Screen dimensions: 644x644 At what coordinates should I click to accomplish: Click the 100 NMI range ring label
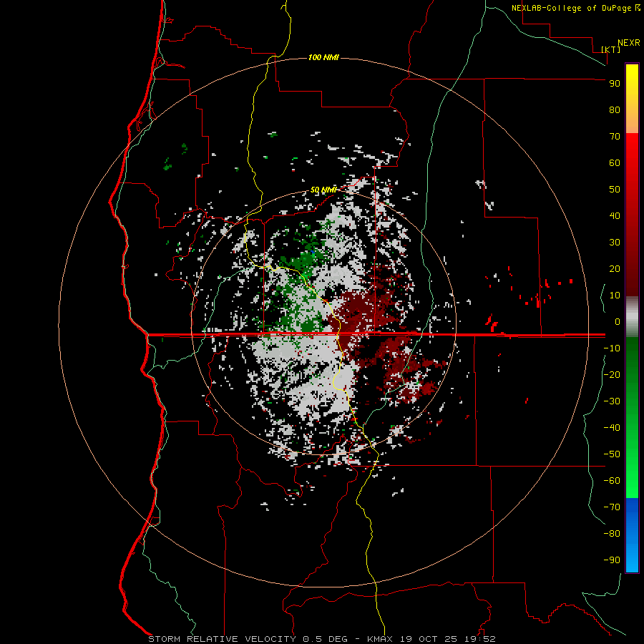(x=323, y=57)
